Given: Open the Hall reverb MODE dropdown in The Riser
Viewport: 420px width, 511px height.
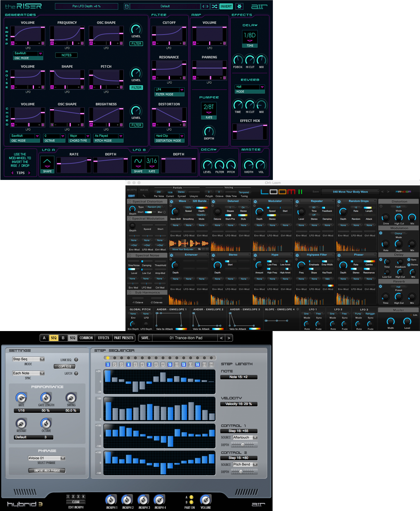Looking at the screenshot, I should (x=250, y=87).
